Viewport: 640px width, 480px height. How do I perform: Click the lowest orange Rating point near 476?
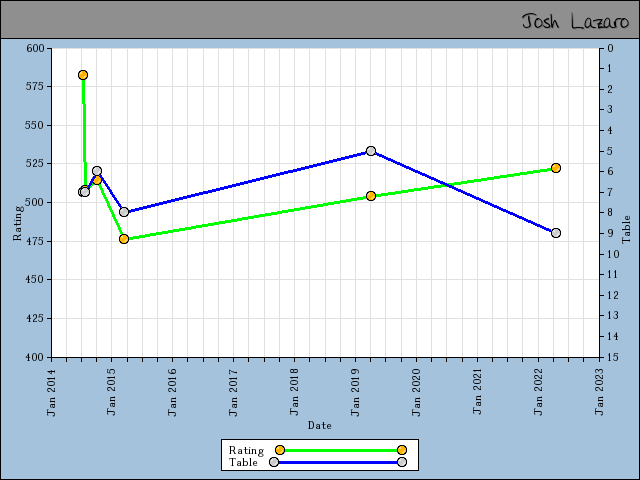(124, 239)
